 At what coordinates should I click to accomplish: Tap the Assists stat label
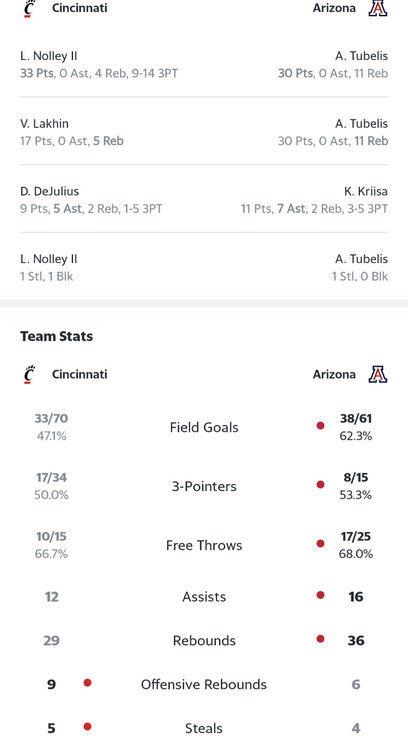click(x=204, y=596)
